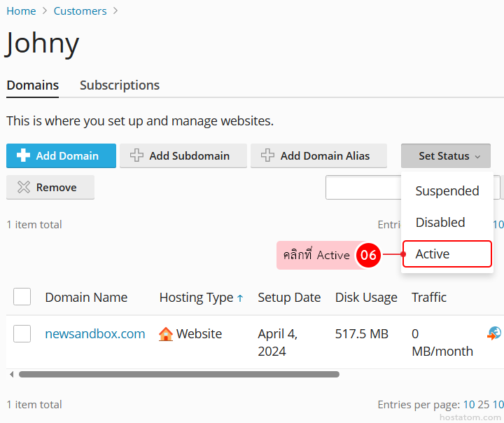The width and height of the screenshot is (504, 423).
Task: Check the newsandbox.com row checkbox
Action: coord(22,334)
